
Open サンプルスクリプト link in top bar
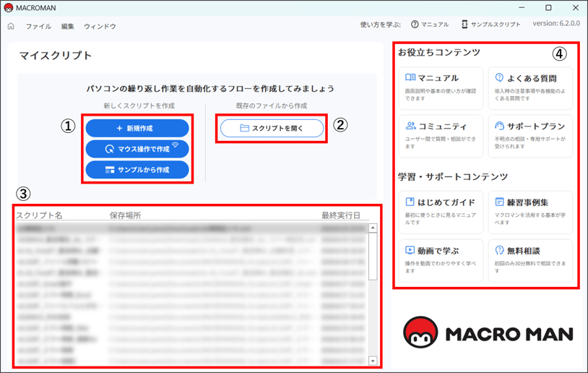click(x=491, y=25)
